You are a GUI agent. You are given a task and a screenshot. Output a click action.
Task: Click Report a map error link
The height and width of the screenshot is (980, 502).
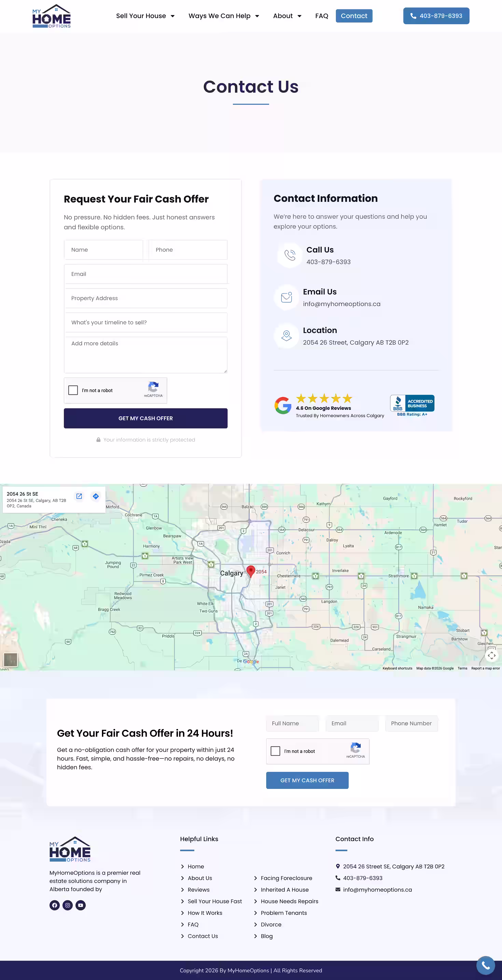[x=485, y=668]
